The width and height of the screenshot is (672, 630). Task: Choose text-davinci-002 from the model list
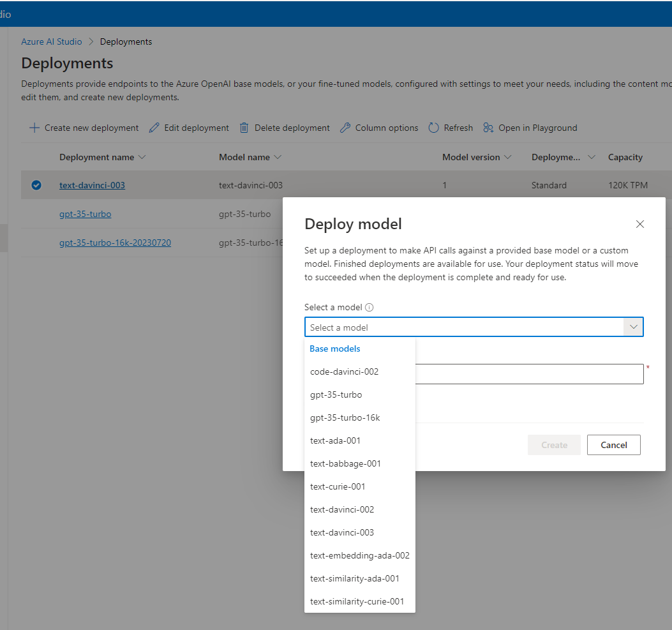[359, 509]
